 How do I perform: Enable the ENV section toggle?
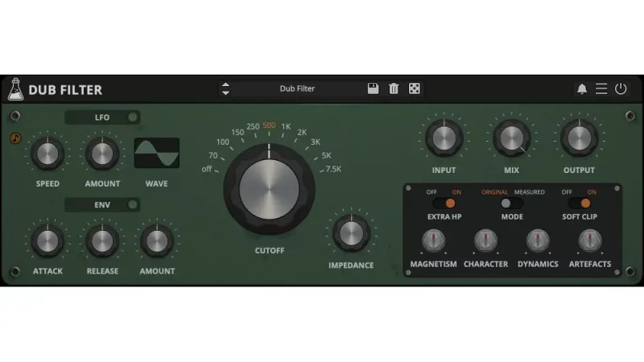coord(133,205)
